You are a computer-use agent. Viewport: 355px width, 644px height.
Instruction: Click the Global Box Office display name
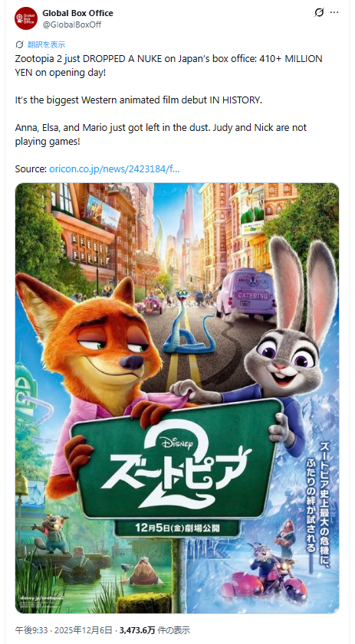click(x=77, y=13)
